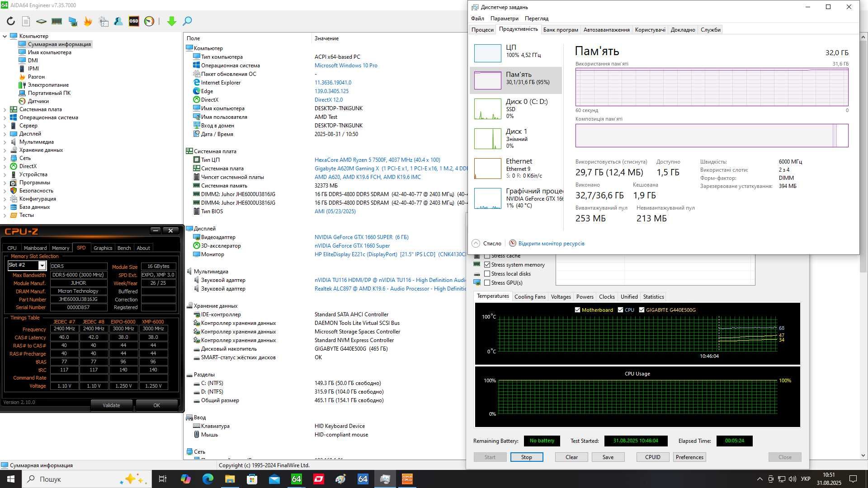Switch to Процеси tab in Task Manager
The width and height of the screenshot is (868, 488).
click(x=482, y=30)
